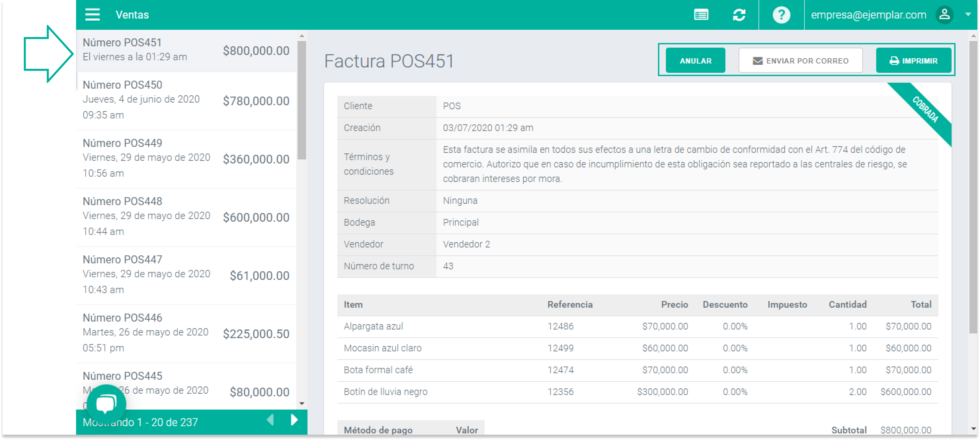Click the sales list scrollbar thumb
The width and height of the screenshot is (980, 440).
[302, 100]
